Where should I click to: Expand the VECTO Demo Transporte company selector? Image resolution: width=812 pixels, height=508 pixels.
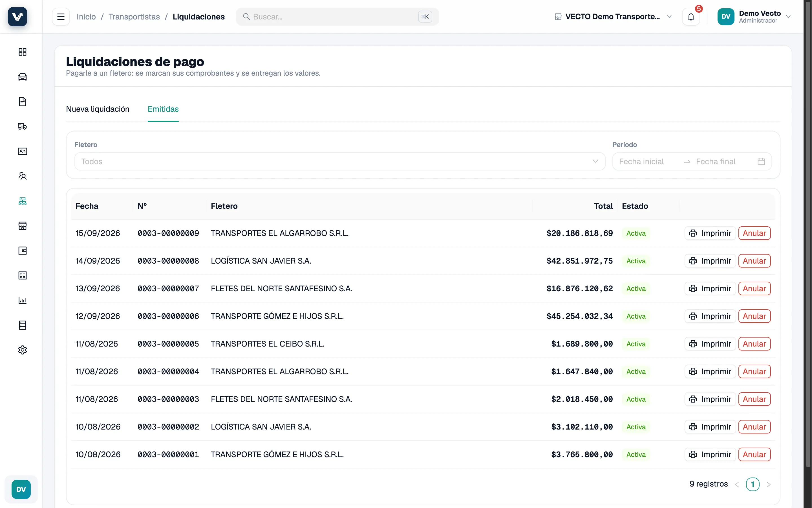pyautogui.click(x=613, y=16)
